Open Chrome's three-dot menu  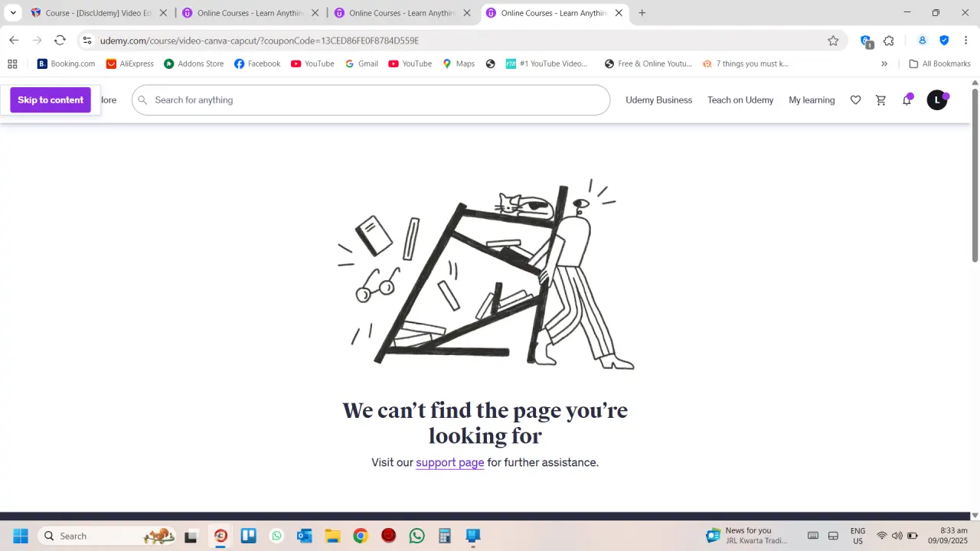[x=965, y=41]
